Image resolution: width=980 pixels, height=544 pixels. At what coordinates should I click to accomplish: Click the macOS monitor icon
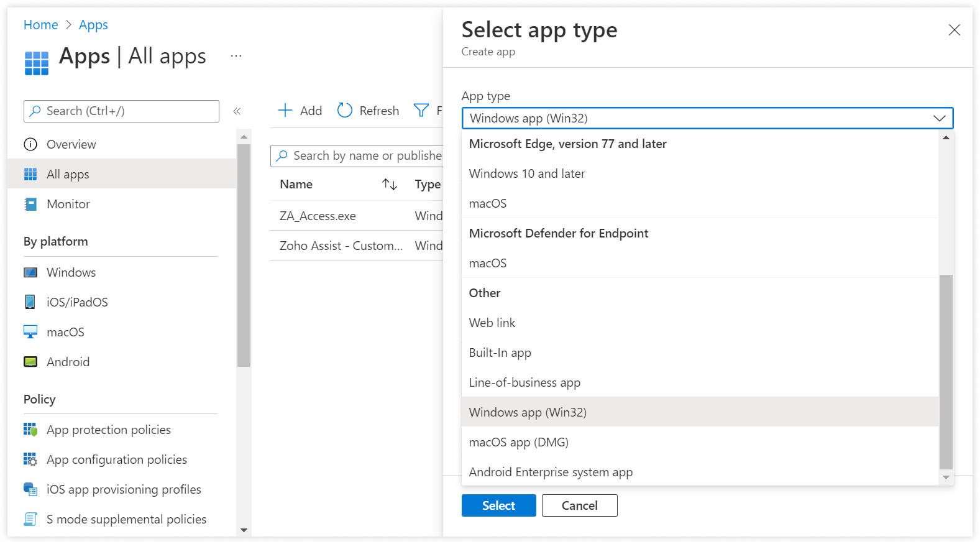(30, 332)
